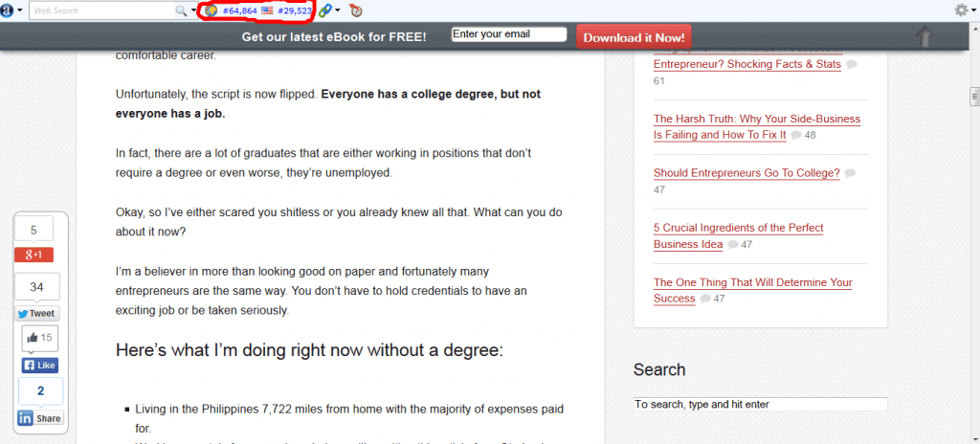Screen dimensions: 980x444
Task: Click the Download it Now! button
Action: point(635,37)
